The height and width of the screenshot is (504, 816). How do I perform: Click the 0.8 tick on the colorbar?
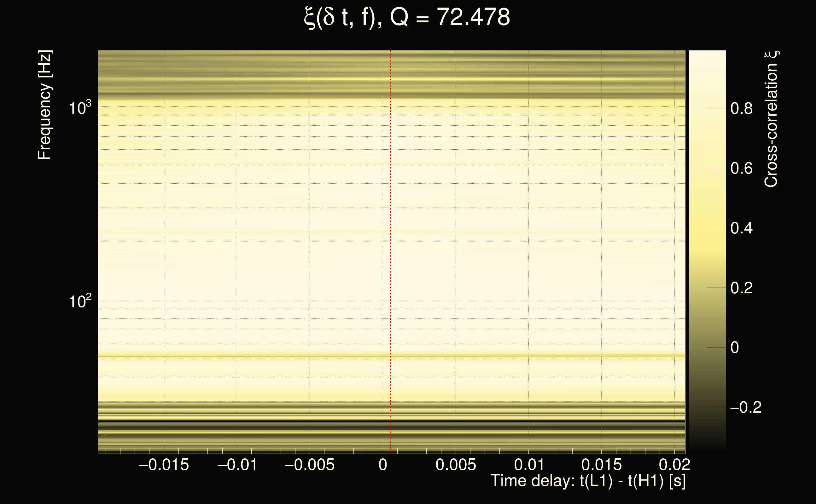[x=741, y=109]
